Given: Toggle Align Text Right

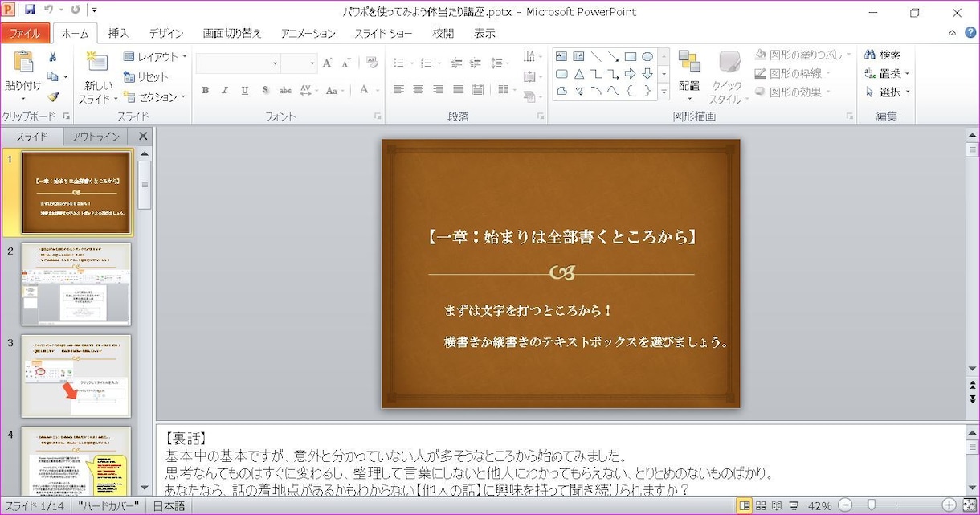Looking at the screenshot, I should tap(439, 89).
